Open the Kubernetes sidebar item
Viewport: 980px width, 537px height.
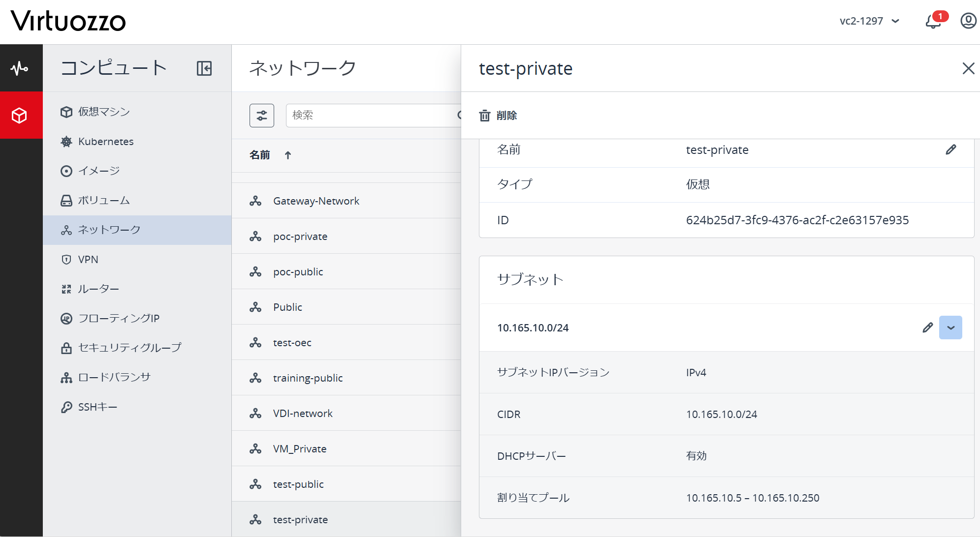[105, 142]
